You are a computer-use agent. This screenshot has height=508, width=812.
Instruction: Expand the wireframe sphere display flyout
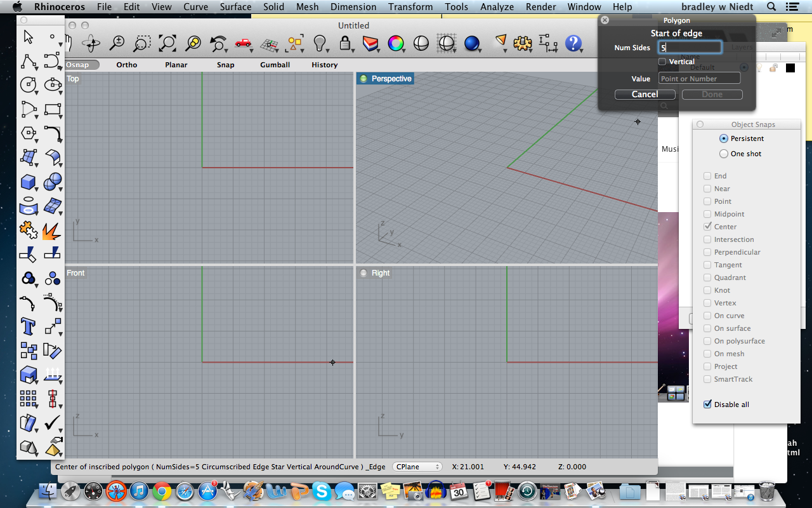click(x=455, y=51)
